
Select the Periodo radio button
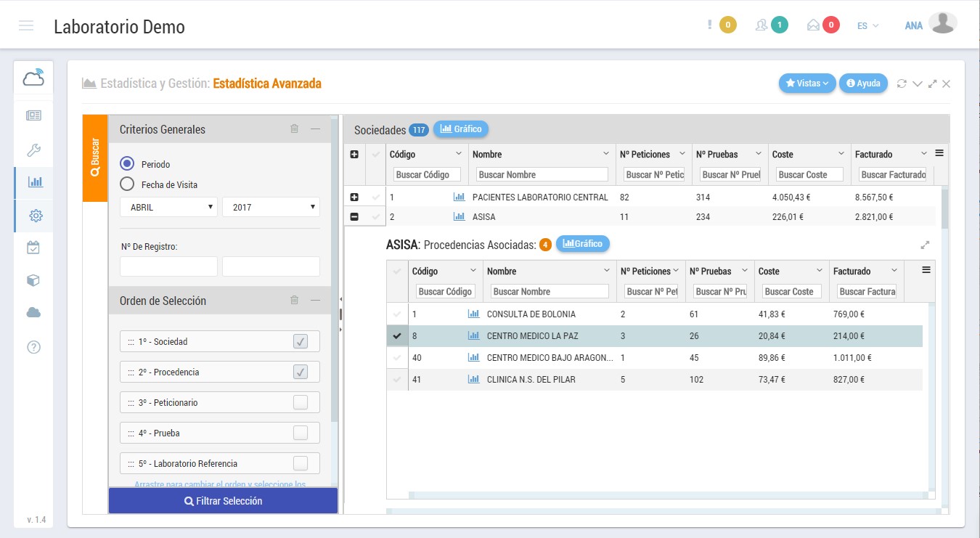(127, 164)
